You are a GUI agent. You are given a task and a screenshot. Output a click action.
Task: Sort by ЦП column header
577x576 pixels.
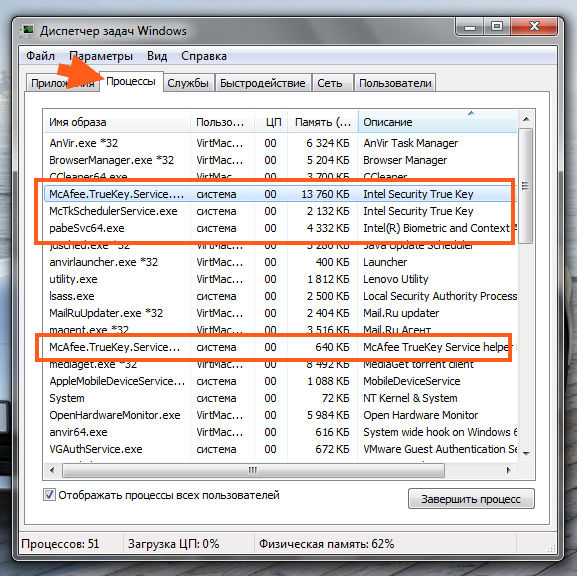(272, 122)
